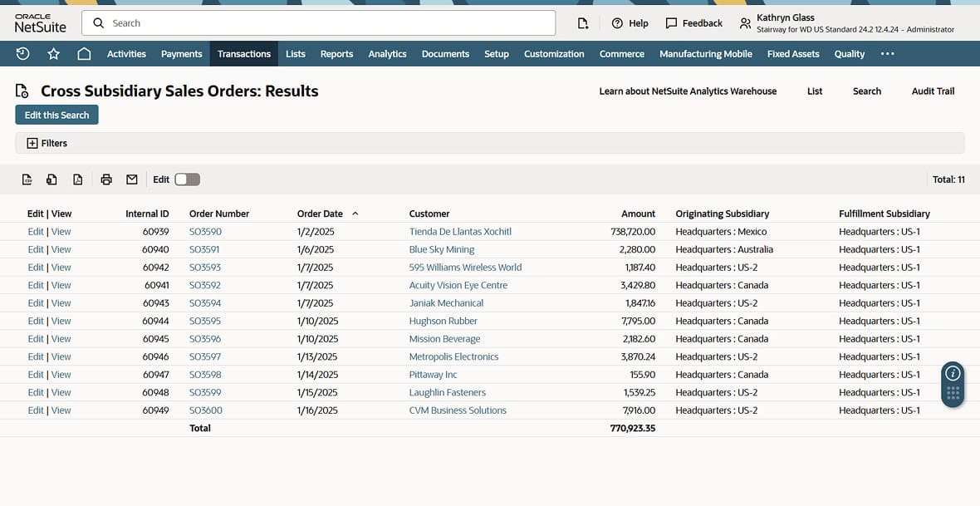Open the overflow menu with three dots
This screenshot has width=980, height=506.
click(887, 53)
